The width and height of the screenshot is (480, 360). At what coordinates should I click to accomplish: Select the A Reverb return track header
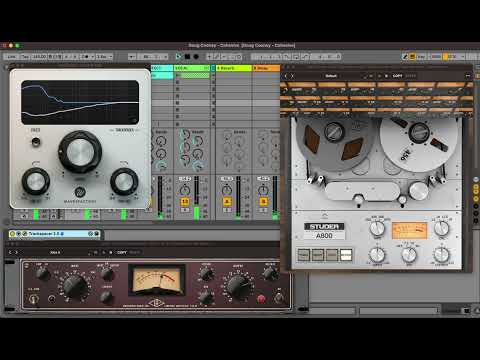234,68
